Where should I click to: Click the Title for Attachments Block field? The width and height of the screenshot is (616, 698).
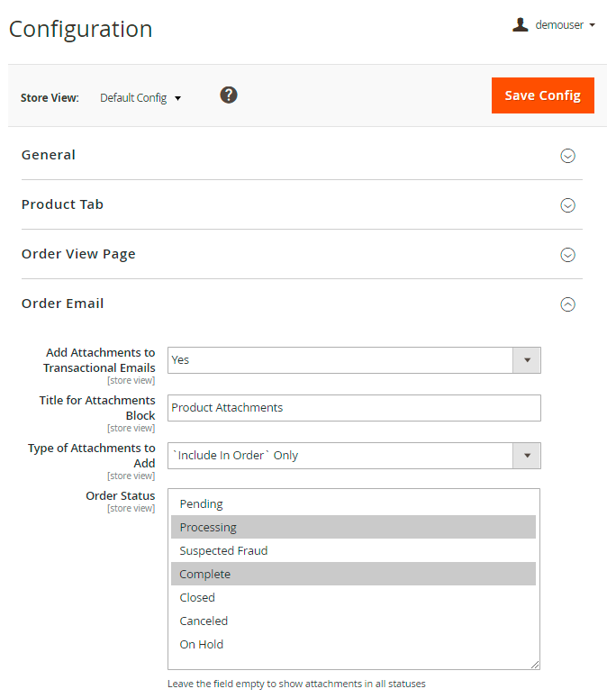tap(354, 408)
